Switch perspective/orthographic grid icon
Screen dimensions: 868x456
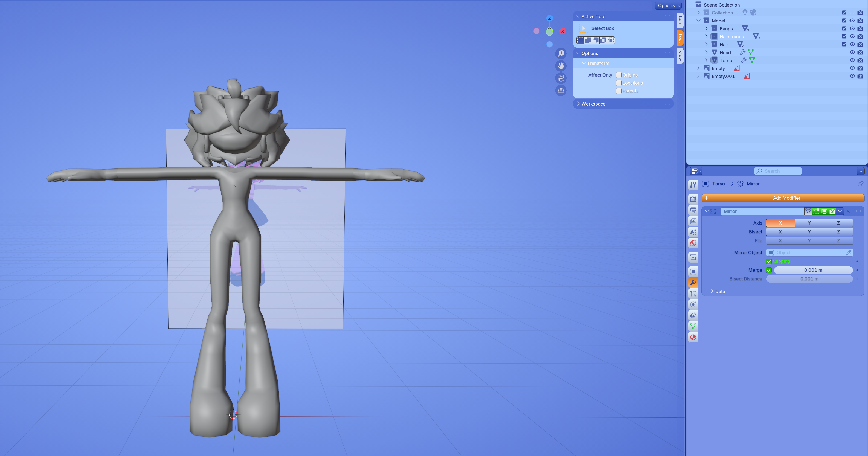561,90
